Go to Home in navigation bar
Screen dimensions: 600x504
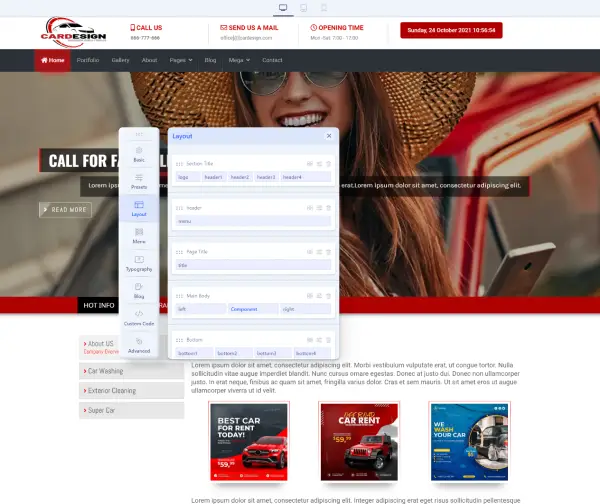53,60
